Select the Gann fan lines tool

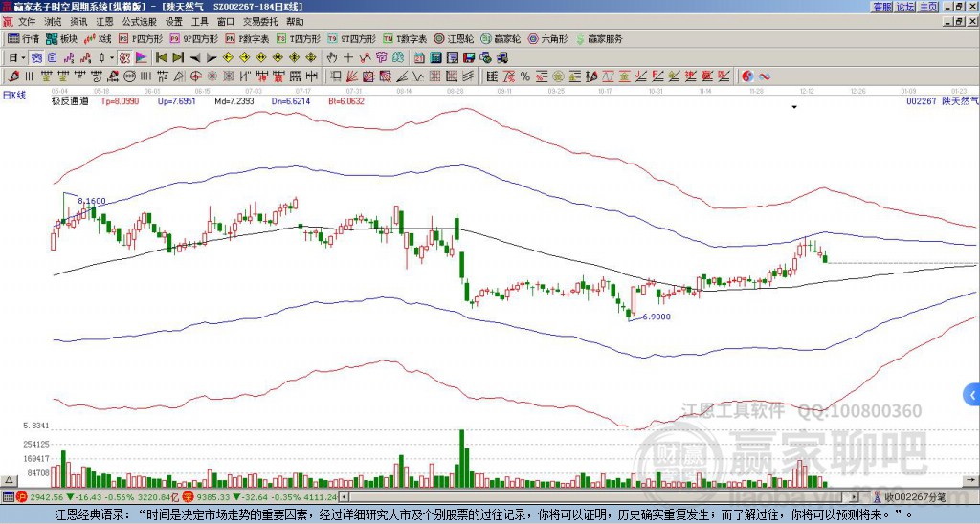[352, 76]
